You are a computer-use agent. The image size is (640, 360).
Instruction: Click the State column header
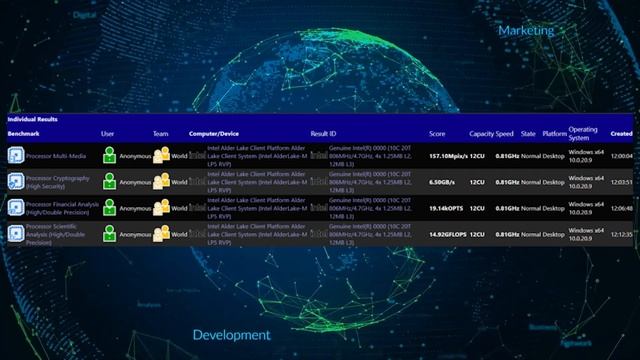click(528, 134)
